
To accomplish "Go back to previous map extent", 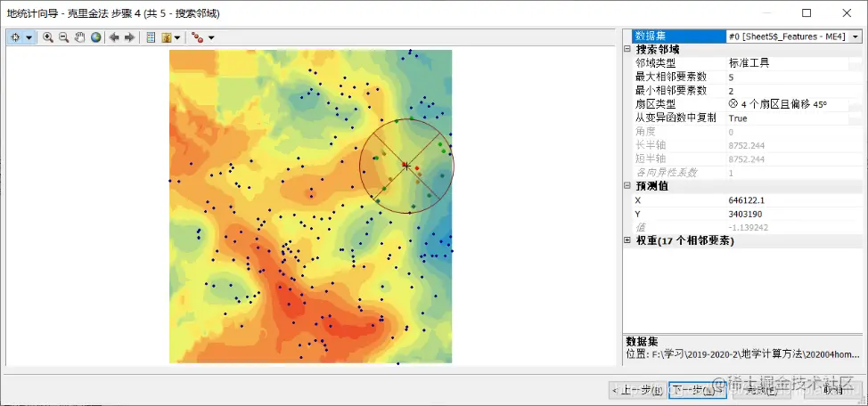I will tap(114, 37).
